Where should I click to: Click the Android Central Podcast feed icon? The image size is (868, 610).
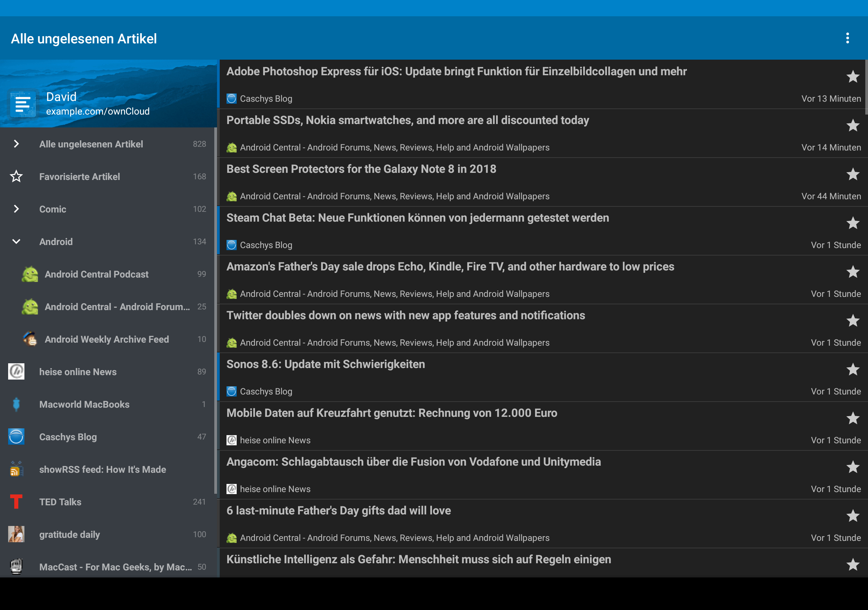pos(30,274)
